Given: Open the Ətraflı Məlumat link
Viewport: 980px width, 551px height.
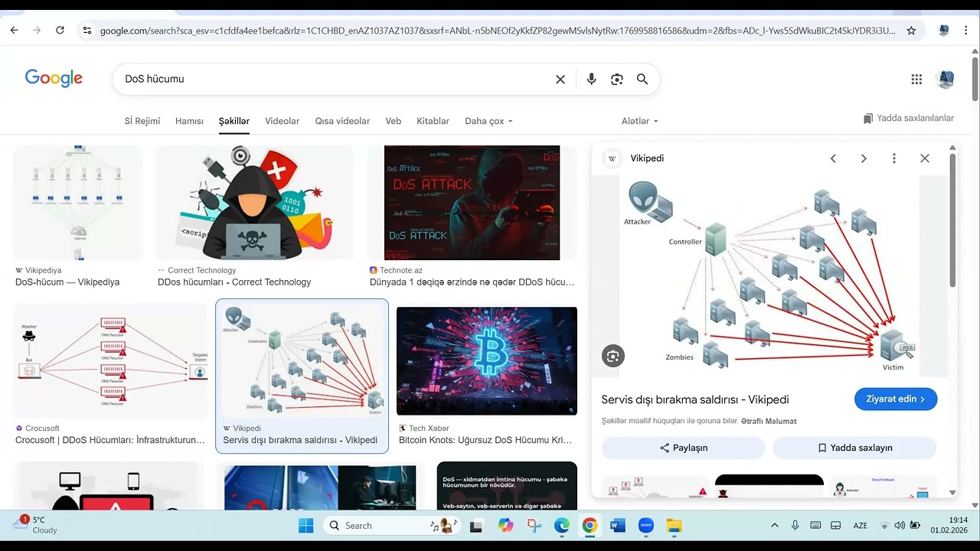Looking at the screenshot, I should [769, 421].
